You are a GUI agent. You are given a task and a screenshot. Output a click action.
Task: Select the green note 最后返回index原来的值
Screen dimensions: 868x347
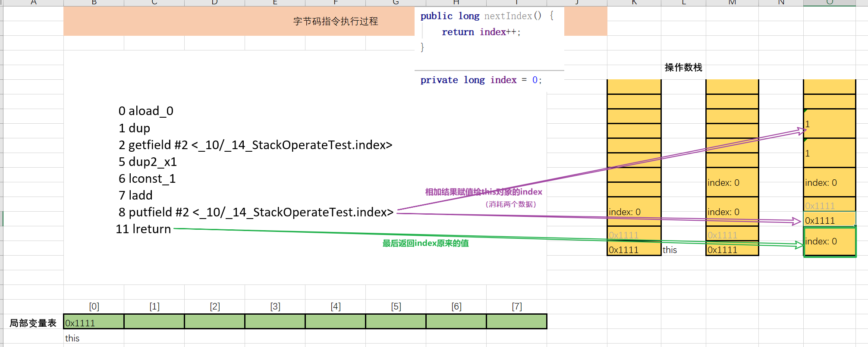coord(425,243)
